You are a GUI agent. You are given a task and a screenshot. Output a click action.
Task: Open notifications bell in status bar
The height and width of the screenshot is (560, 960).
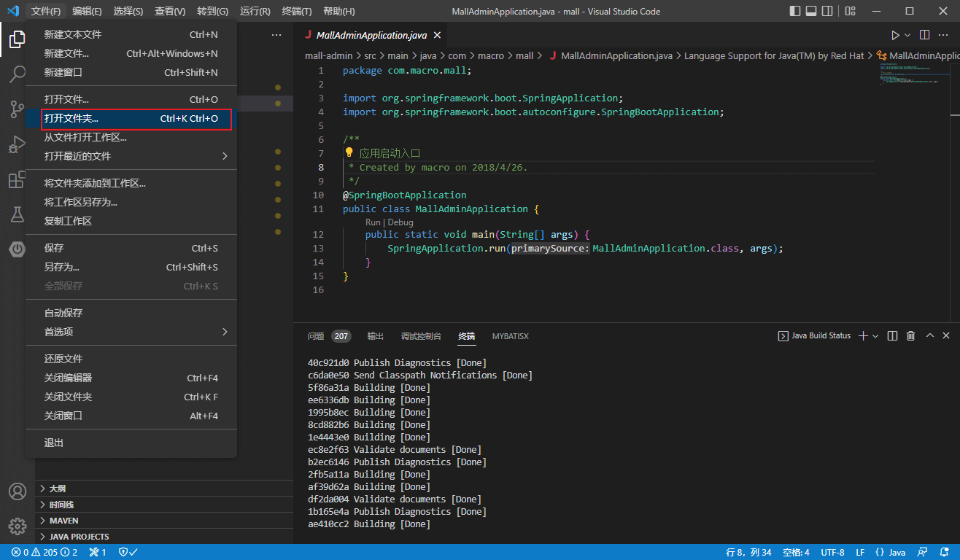tap(944, 552)
